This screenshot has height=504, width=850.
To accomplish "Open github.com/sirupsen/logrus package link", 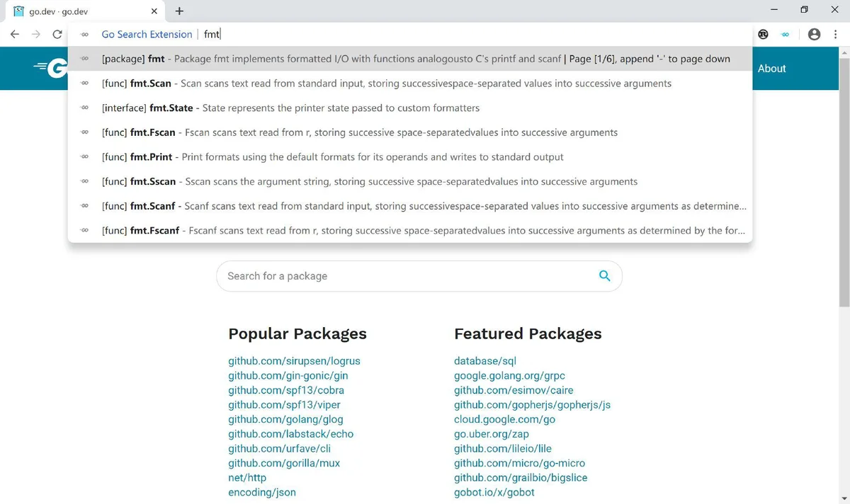I will pyautogui.click(x=294, y=361).
